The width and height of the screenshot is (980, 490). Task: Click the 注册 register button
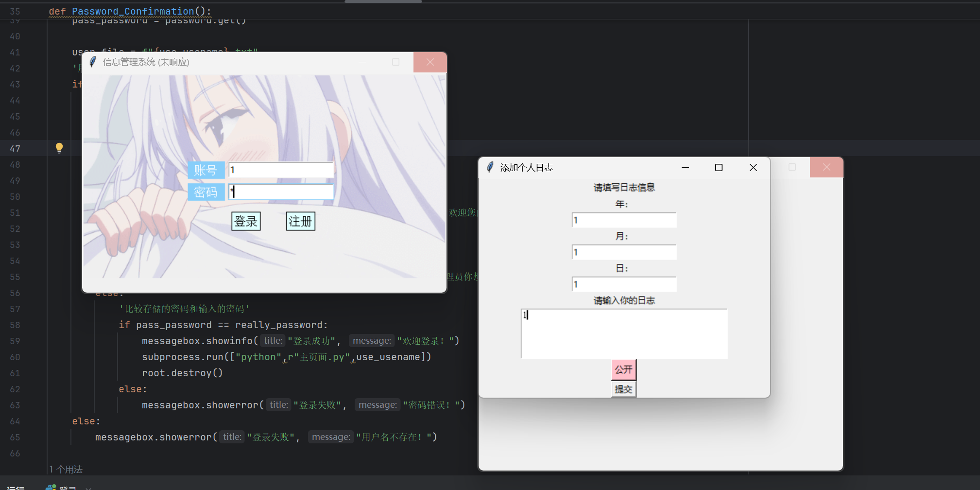[x=300, y=221]
